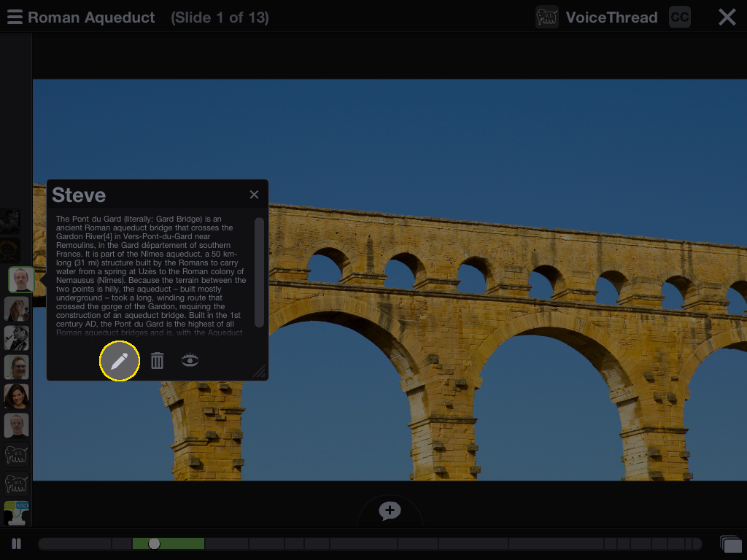Screen dimensions: 747x560
Task: Click the (Slide 1 of 13) label
Action: [x=220, y=17]
